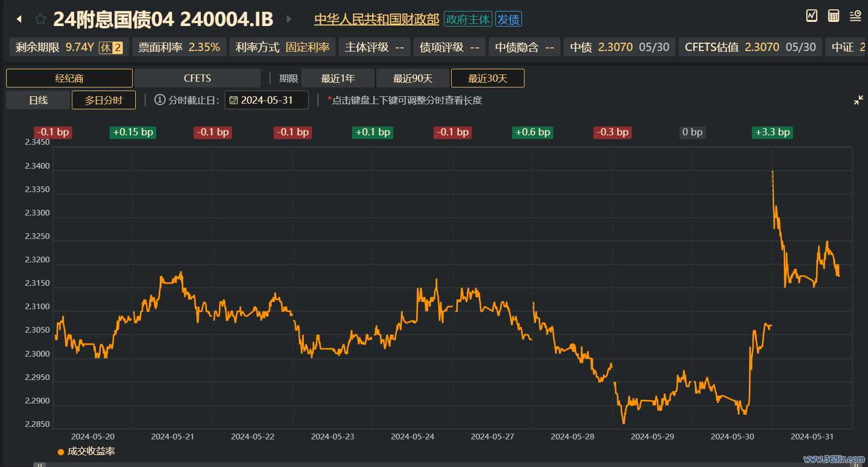This screenshot has width=868, height=467.
Task: Open issuer link 中华人民共和国财政部
Action: (x=377, y=19)
